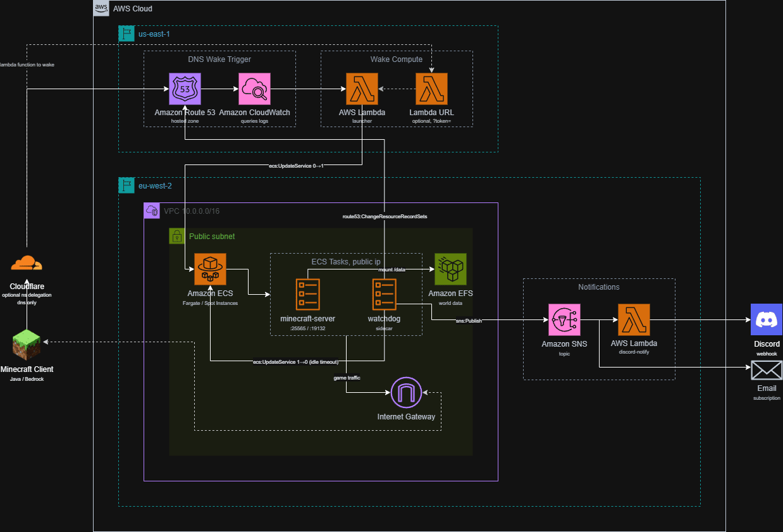The height and width of the screenshot is (532, 783).
Task: Click the Email envelope icon
Action: pos(767,370)
